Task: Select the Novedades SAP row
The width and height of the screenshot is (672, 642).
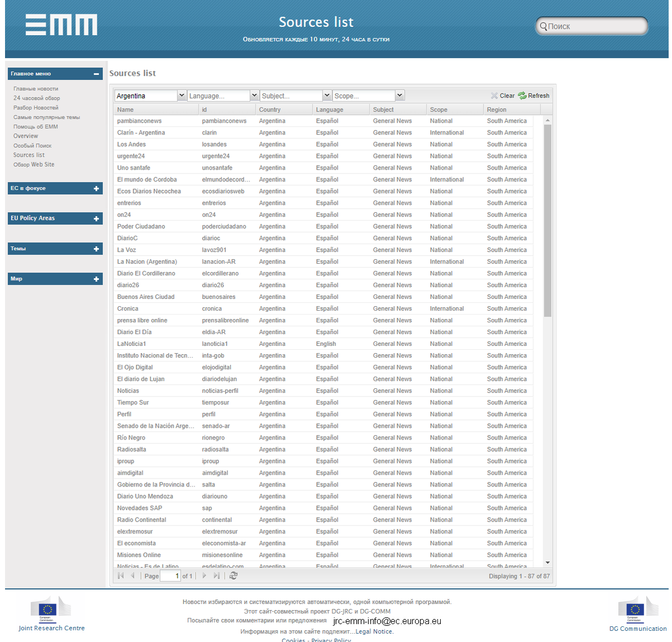Action: click(x=323, y=508)
